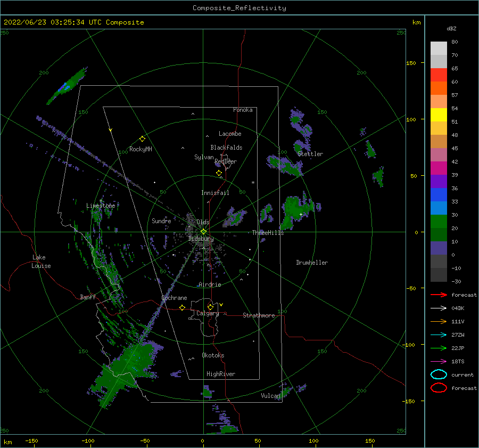The image size is (479, 448).
Task: Click the yellow diamond marker above Calgary label
Action: tap(210, 307)
